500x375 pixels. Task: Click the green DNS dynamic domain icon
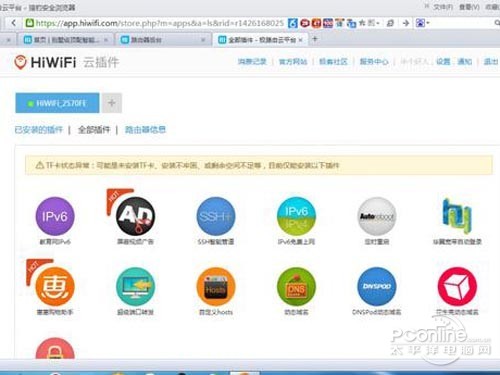tap(296, 286)
